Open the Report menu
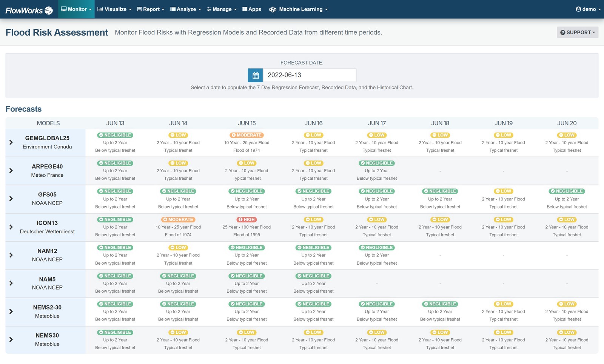 (151, 9)
